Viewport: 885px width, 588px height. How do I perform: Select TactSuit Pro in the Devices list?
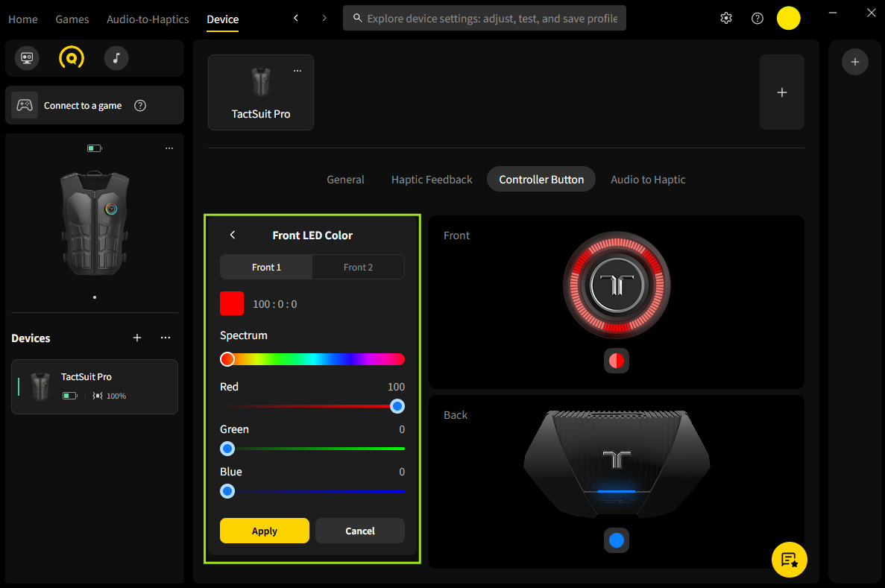pos(95,387)
